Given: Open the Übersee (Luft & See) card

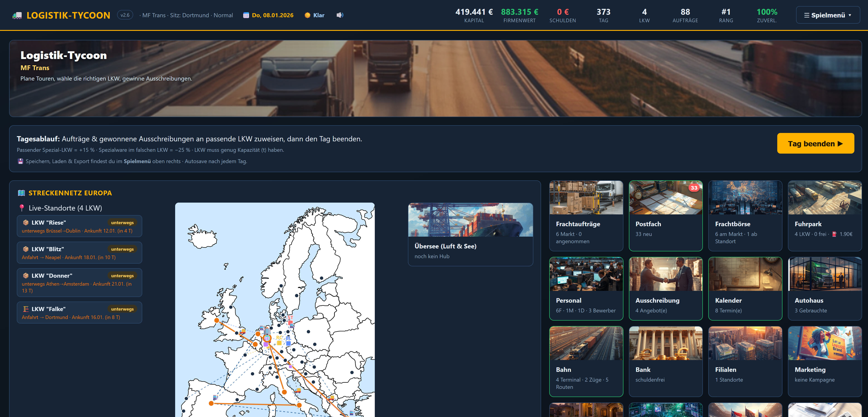Looking at the screenshot, I should coord(470,234).
